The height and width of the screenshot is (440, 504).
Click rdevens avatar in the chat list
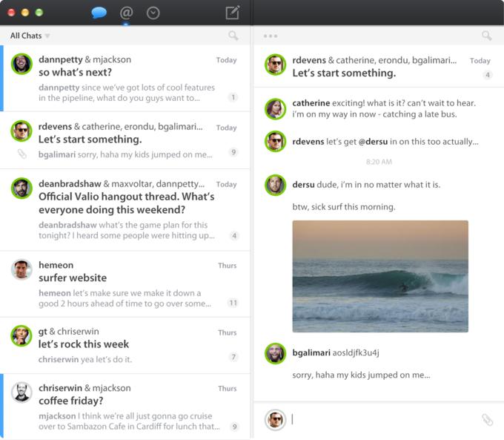21,131
